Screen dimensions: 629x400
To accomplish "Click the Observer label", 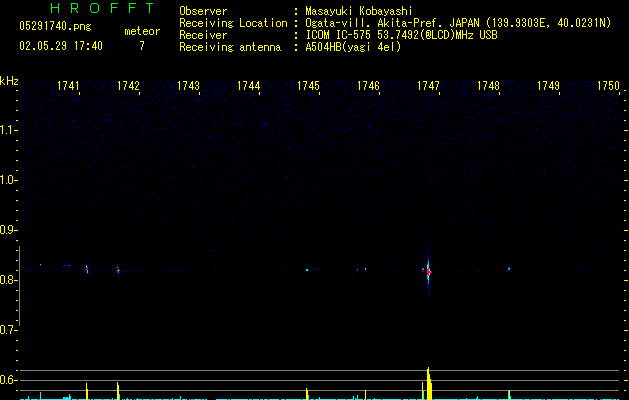I will tap(203, 11).
